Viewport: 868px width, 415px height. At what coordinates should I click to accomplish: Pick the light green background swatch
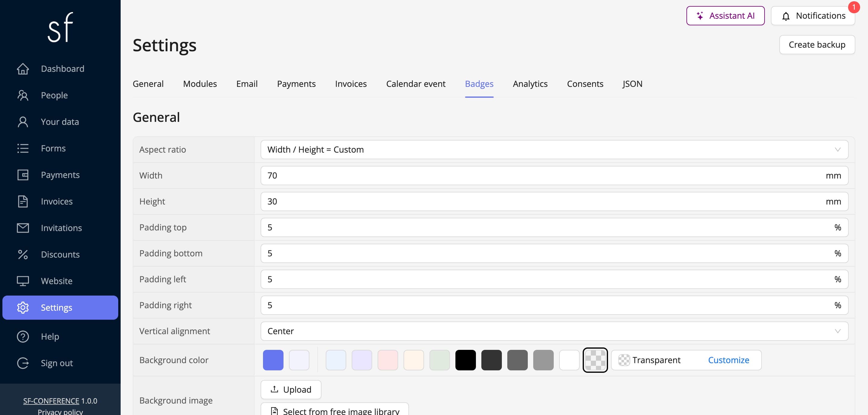439,360
